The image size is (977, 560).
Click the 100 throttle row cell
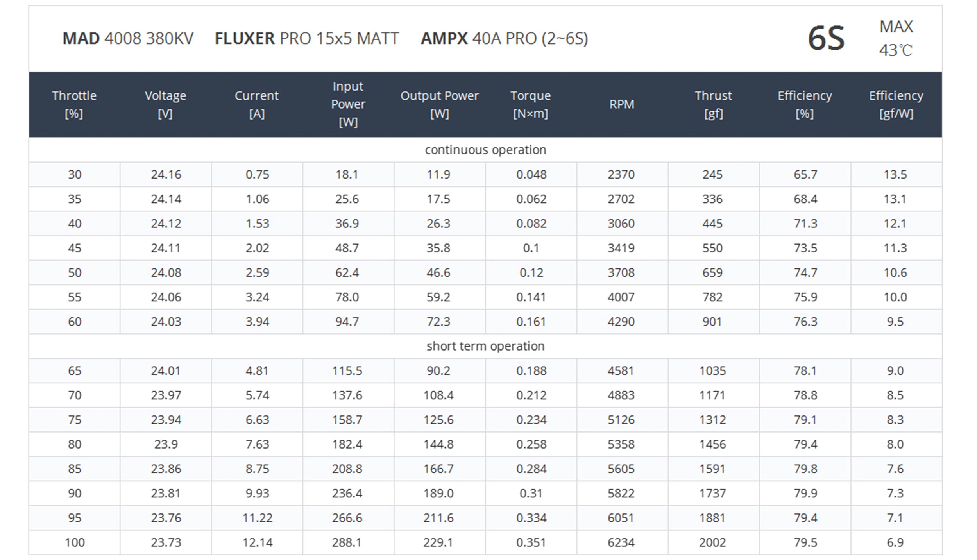coord(74,542)
